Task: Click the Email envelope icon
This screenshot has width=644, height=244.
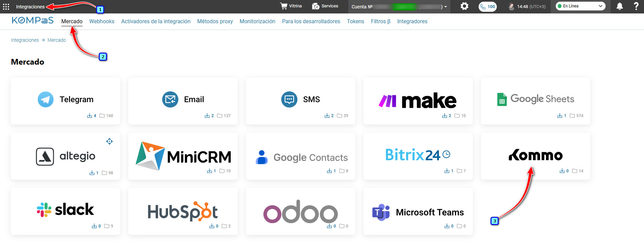Action: pyautogui.click(x=170, y=99)
